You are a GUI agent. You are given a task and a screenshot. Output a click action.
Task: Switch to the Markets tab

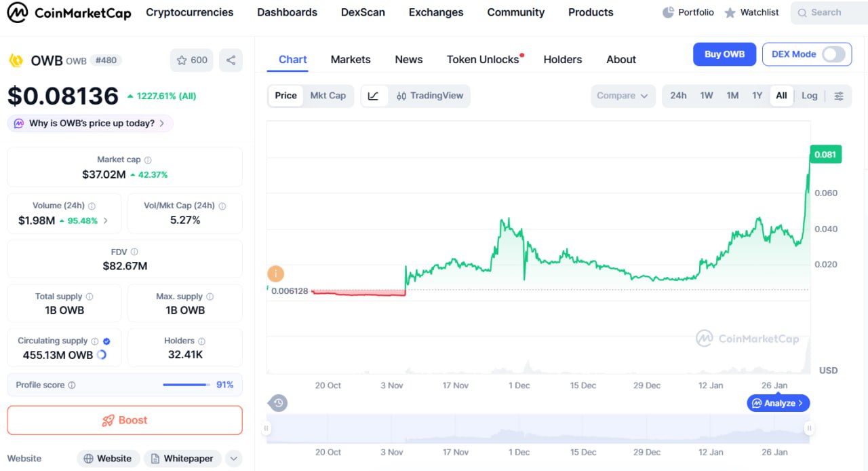pyautogui.click(x=351, y=60)
